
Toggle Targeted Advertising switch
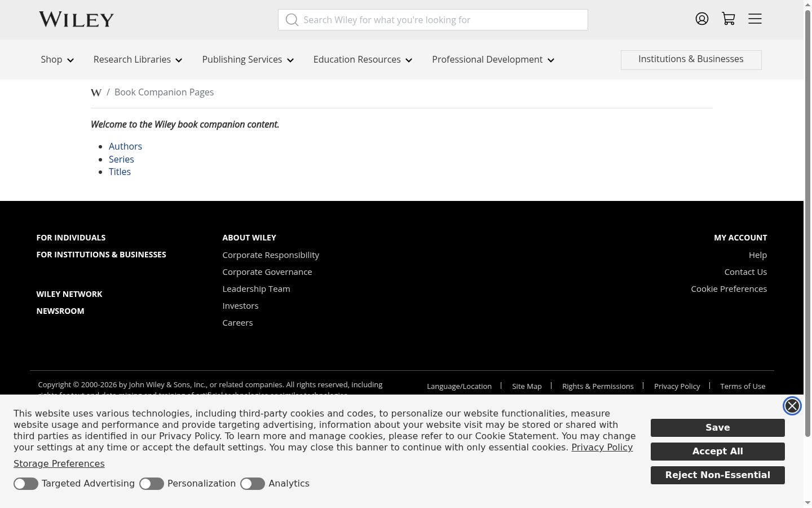tap(26, 484)
